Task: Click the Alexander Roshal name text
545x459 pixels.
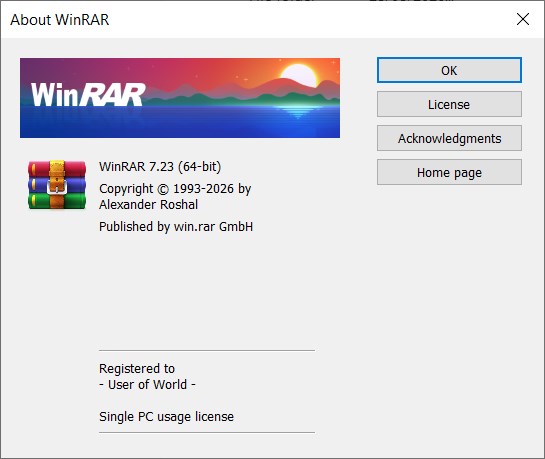Action: (148, 204)
